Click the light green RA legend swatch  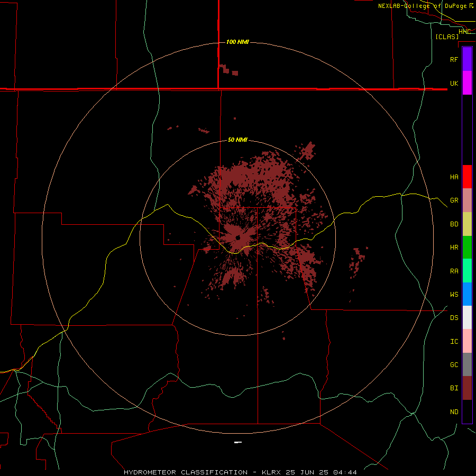[x=467, y=271]
